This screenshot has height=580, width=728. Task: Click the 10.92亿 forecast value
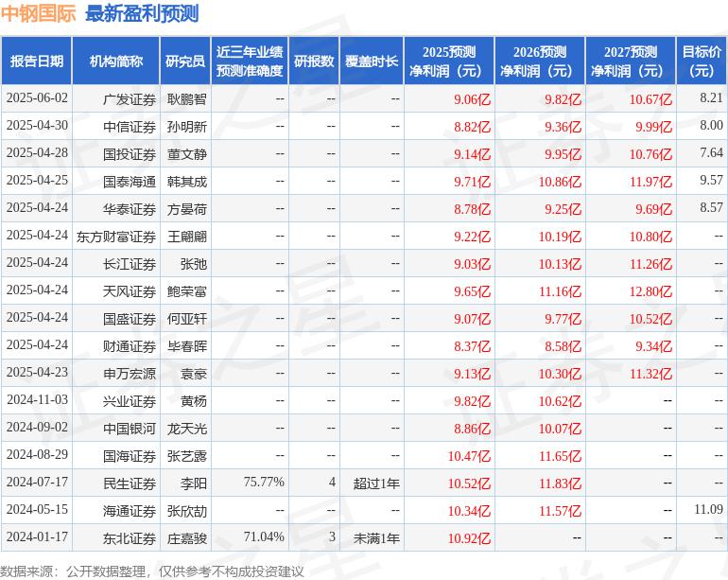(x=469, y=538)
